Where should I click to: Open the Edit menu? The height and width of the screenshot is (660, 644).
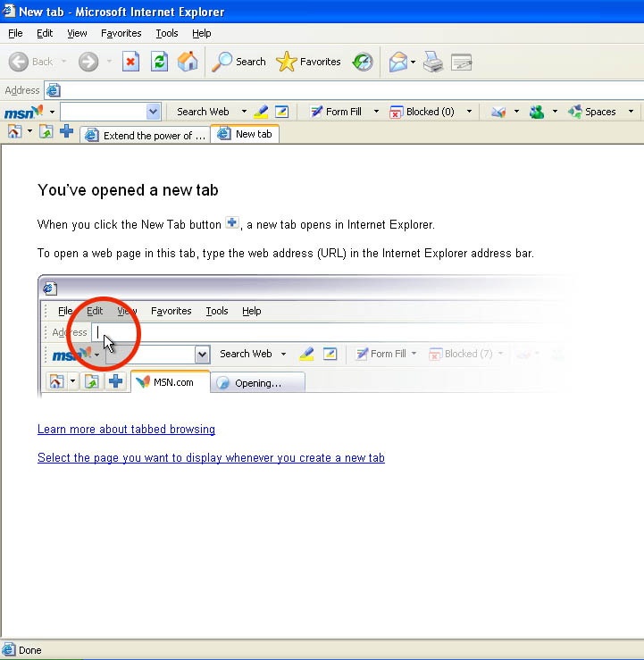45,33
